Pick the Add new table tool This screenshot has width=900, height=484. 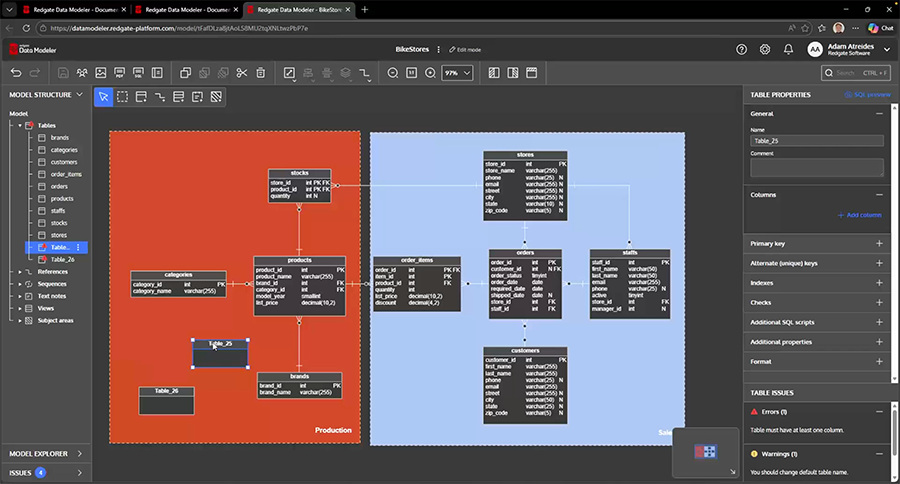[141, 96]
